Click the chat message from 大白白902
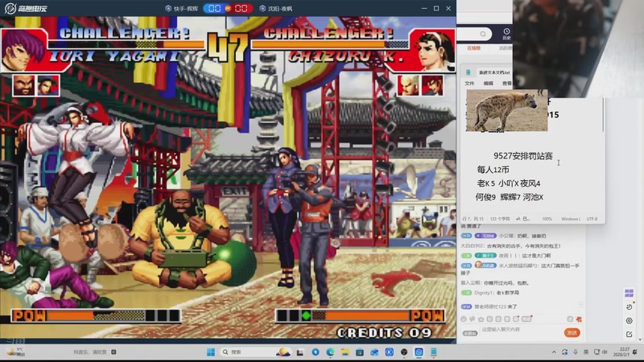Screen dimensions: 644x362 [511, 246]
